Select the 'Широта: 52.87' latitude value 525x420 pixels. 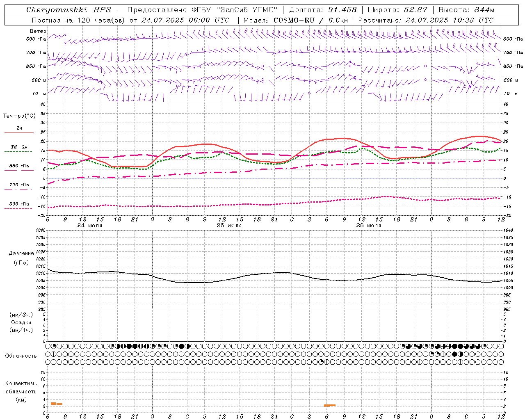397,10
